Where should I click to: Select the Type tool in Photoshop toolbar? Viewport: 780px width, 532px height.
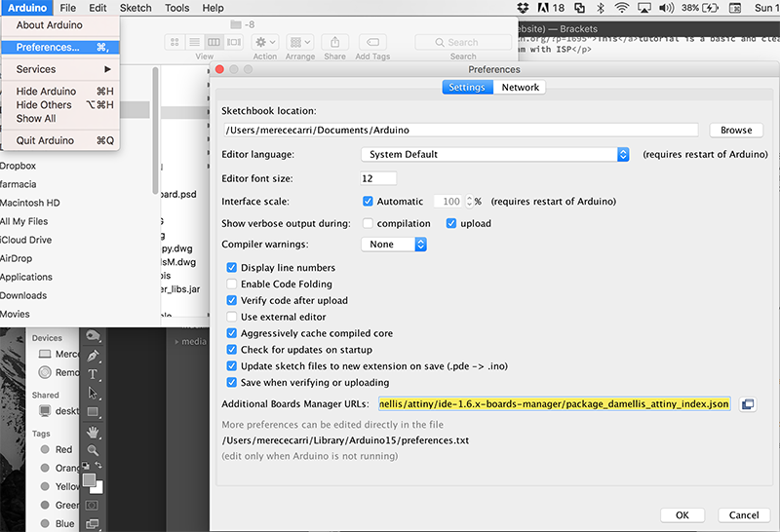tap(93, 374)
